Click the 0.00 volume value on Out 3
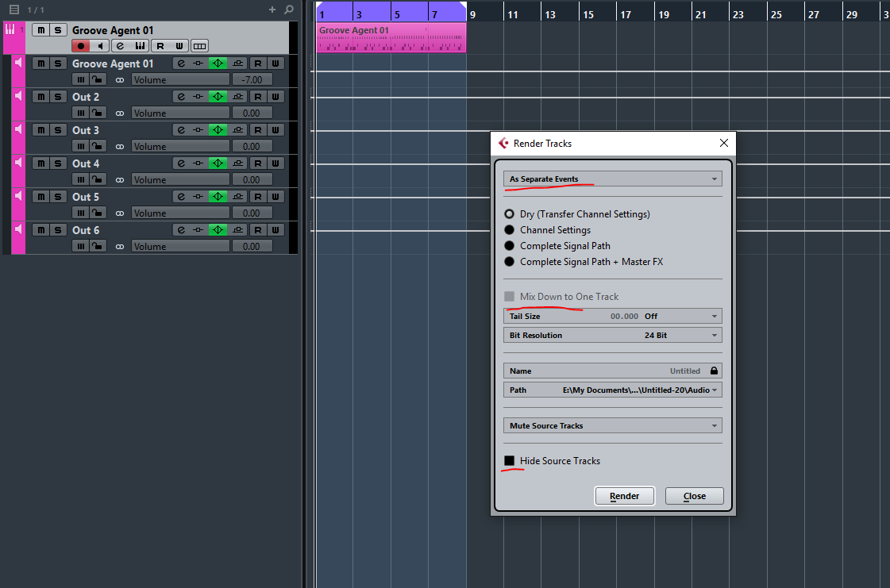 tap(252, 147)
